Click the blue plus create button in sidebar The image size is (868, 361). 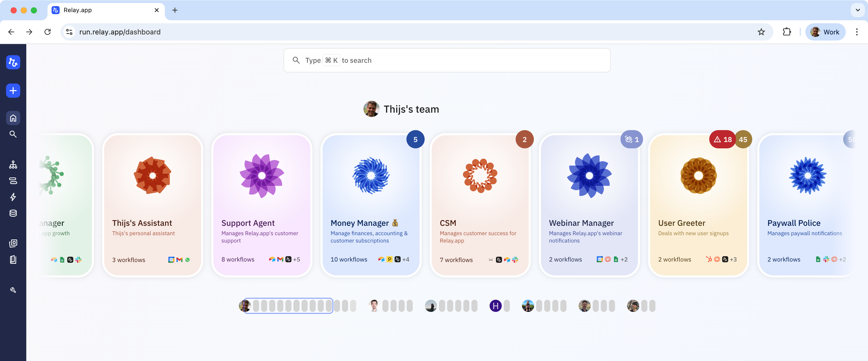pyautogui.click(x=13, y=90)
